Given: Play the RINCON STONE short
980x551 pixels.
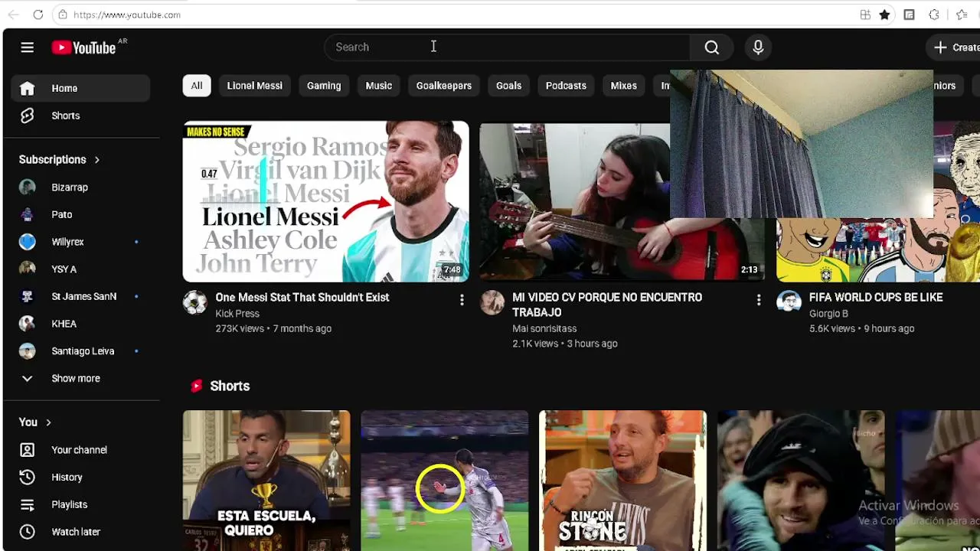Looking at the screenshot, I should [623, 481].
